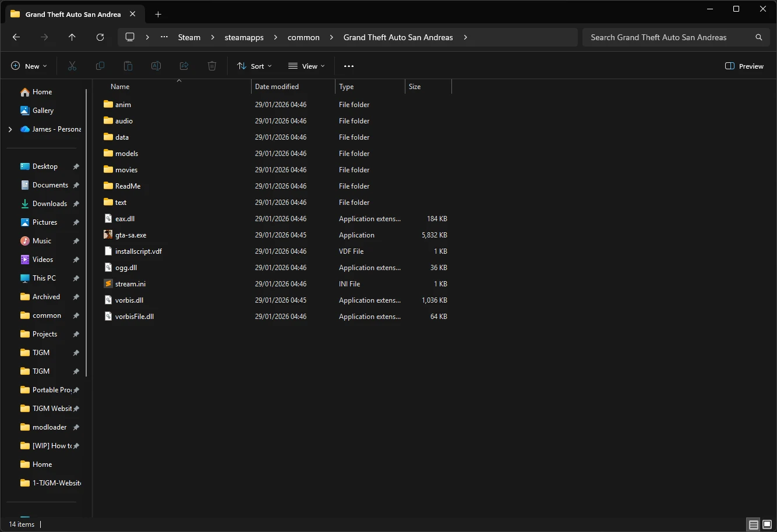
Task: Click the Copy icon
Action: 100,66
